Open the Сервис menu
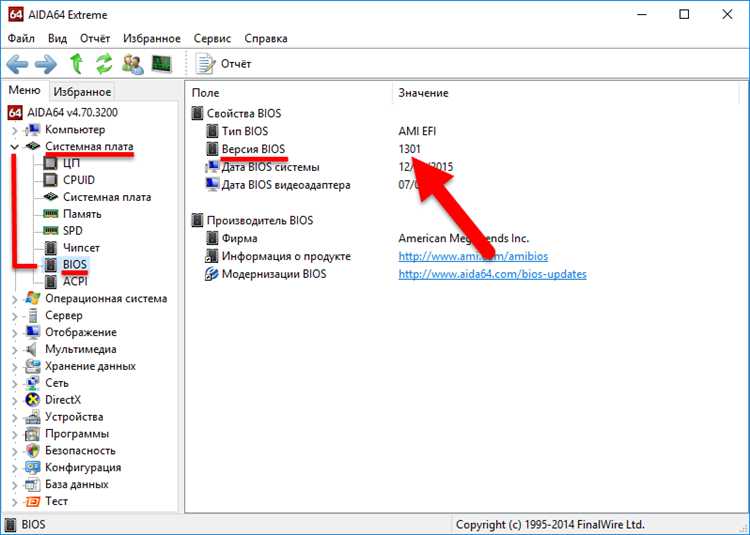This screenshot has width=750, height=535. pyautogui.click(x=212, y=38)
